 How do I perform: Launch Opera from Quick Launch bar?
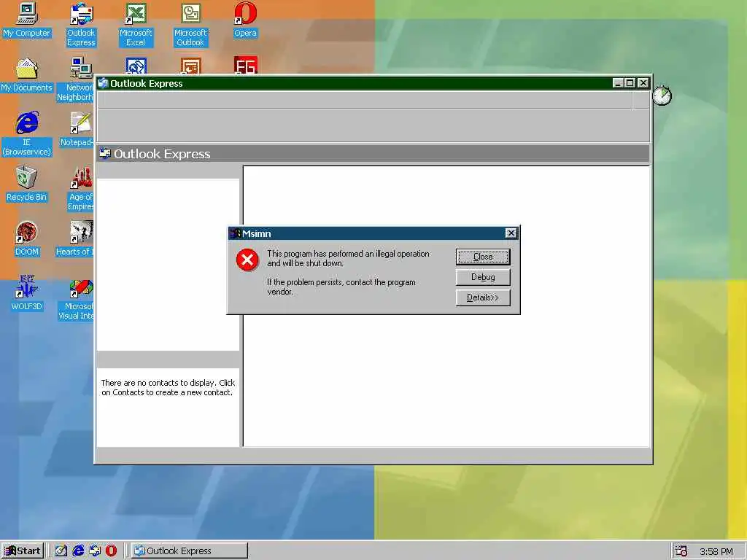111,551
